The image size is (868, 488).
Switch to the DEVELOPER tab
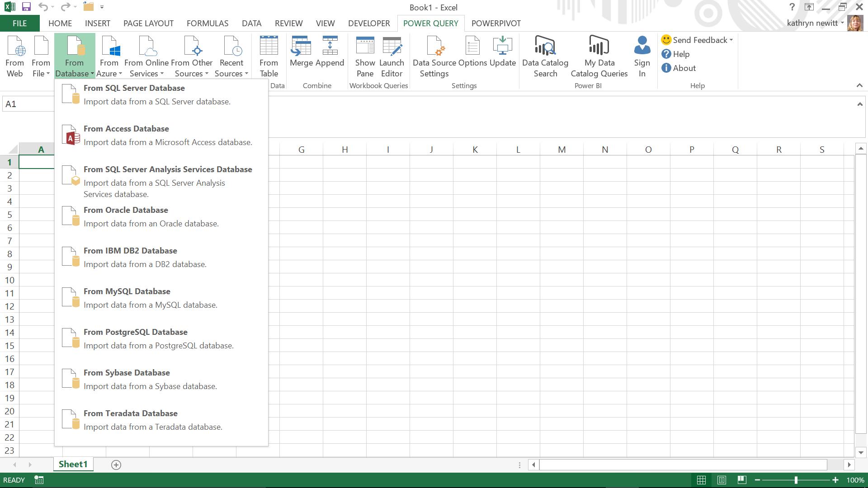click(369, 23)
